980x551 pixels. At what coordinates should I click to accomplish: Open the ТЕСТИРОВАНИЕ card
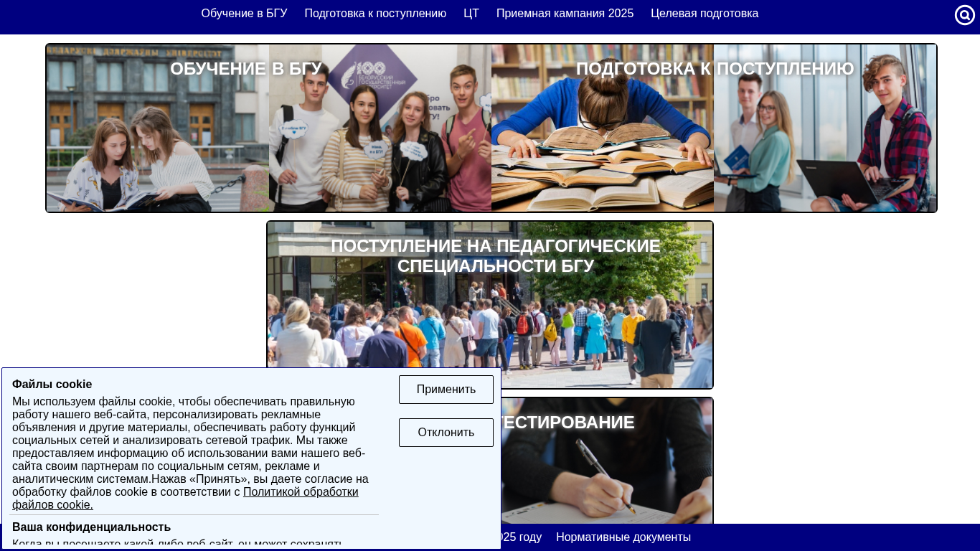(606, 461)
